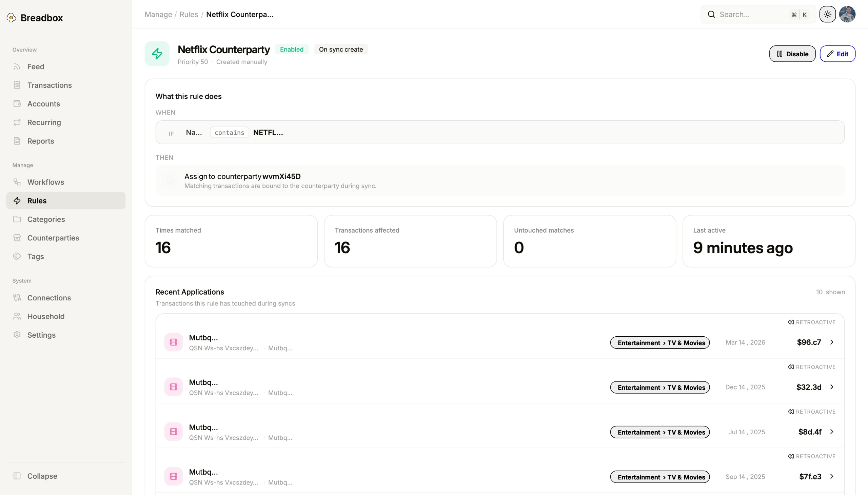This screenshot has height=495, width=868.
Task: Click the Dec 14, 2025 date
Action: point(745,387)
